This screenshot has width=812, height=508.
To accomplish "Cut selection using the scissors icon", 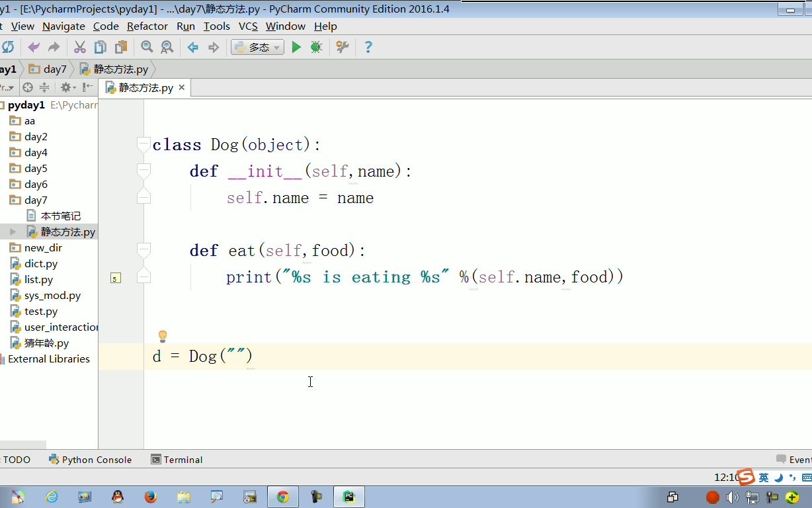I will pos(79,47).
